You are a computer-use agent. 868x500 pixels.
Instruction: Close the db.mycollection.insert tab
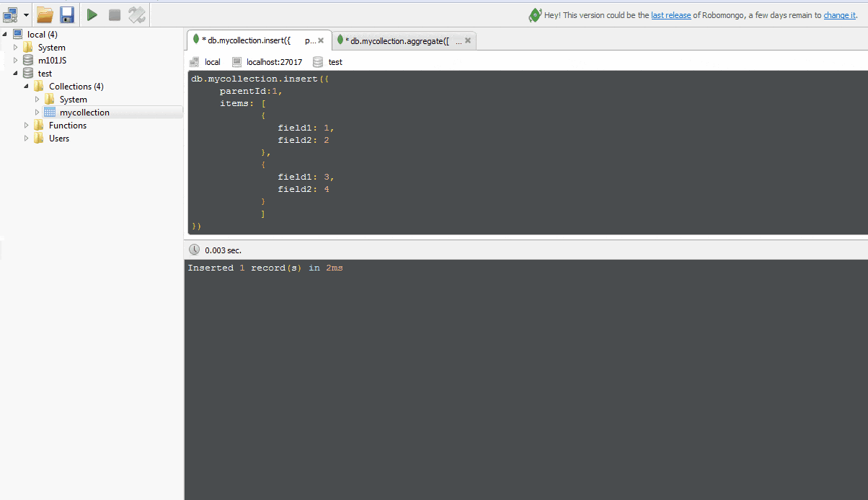(321, 41)
